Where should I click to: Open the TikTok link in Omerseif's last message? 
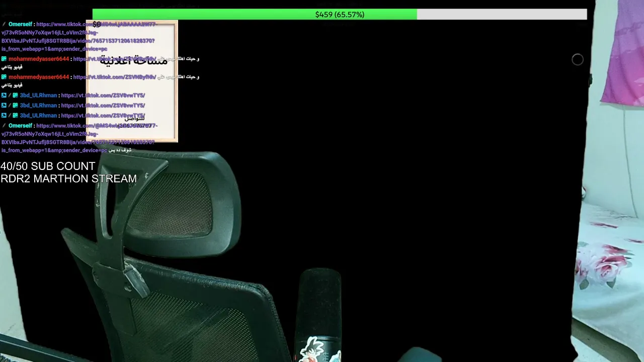click(79, 138)
